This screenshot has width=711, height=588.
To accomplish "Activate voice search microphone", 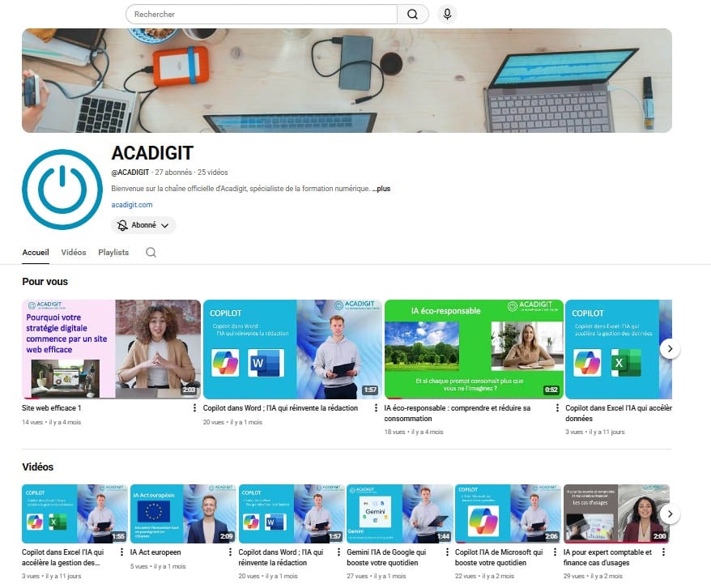I will [x=447, y=14].
